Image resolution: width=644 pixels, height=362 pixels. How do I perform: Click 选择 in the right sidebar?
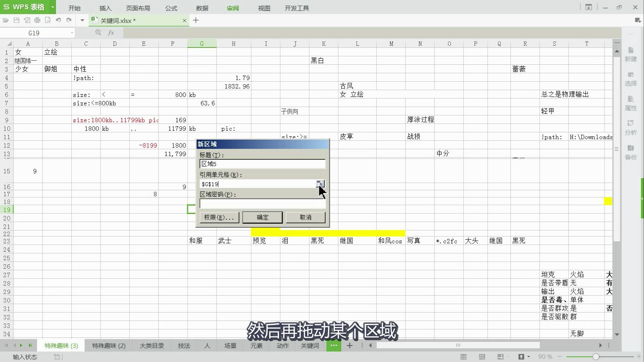pyautogui.click(x=631, y=79)
